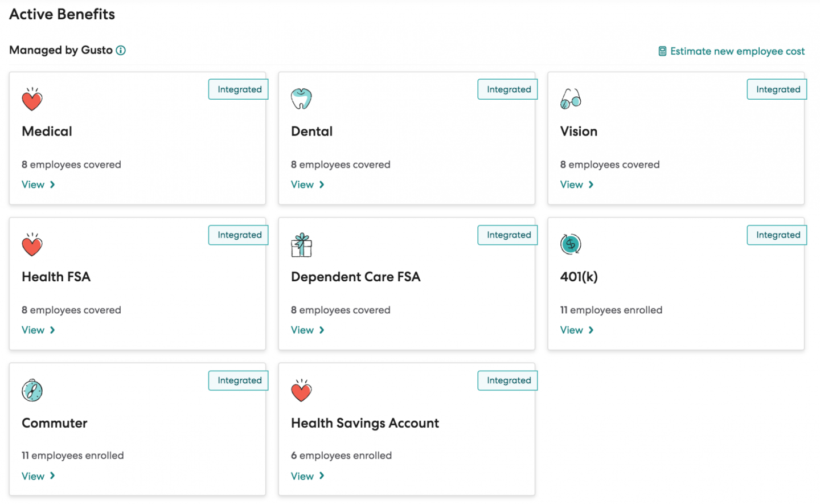Viewport: 820px width, 504px height.
Task: View the 401(k) enrollment details
Action: tap(577, 330)
